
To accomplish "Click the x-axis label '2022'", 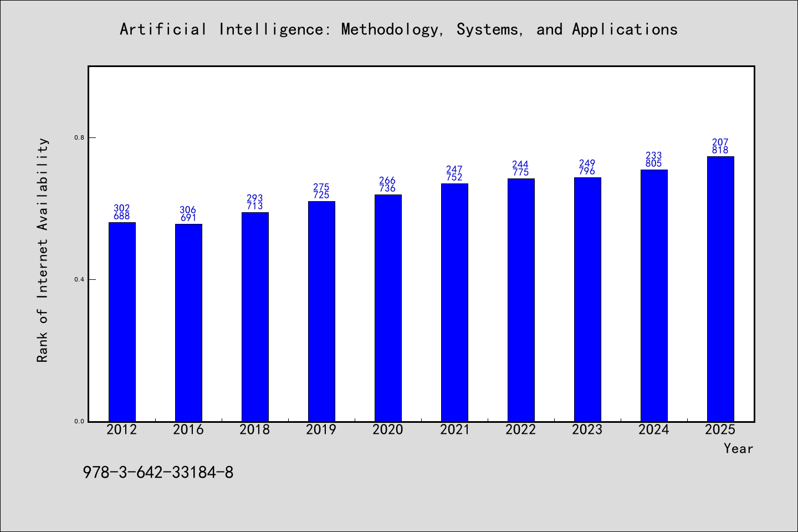I will click(x=521, y=429).
